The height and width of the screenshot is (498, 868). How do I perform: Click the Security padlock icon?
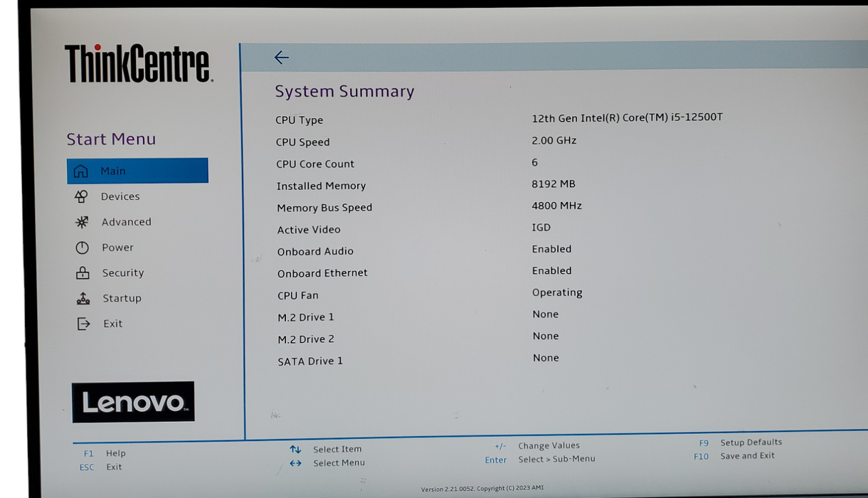(83, 272)
